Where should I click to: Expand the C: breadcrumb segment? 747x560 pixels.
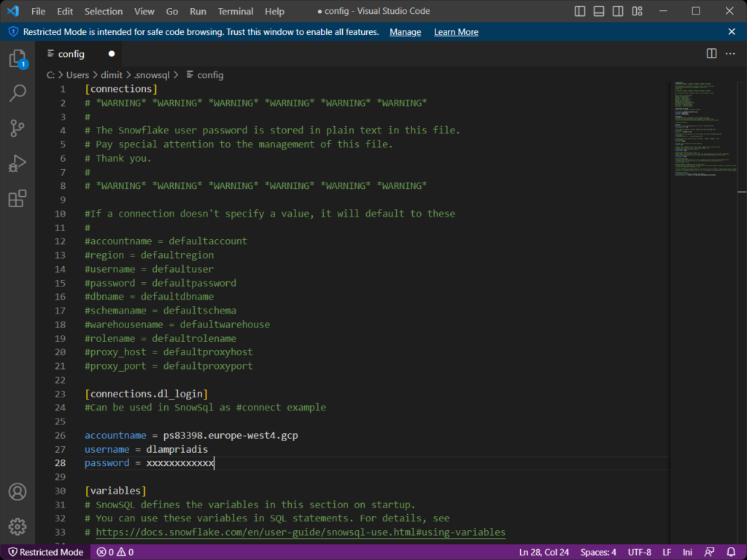(50, 75)
